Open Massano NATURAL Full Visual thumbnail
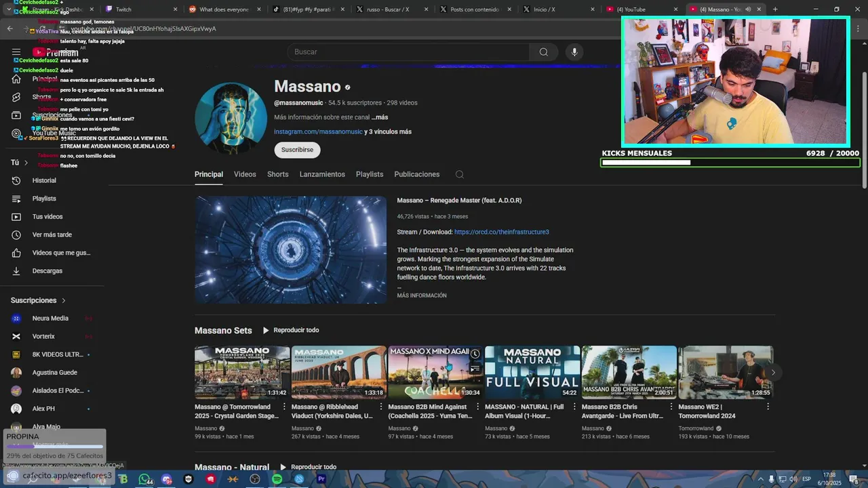 [532, 372]
